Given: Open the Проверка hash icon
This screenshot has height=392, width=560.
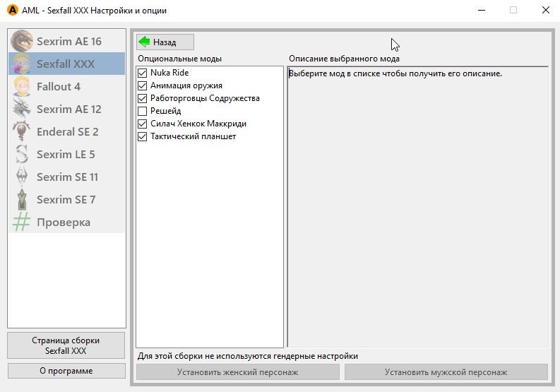Looking at the screenshot, I should (22, 222).
